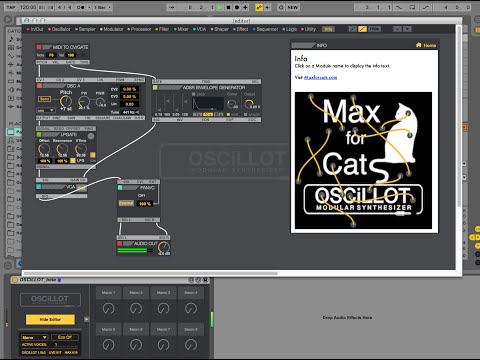Toggle the red power square on OSC A
The image size is (480, 360).
pos(39,86)
